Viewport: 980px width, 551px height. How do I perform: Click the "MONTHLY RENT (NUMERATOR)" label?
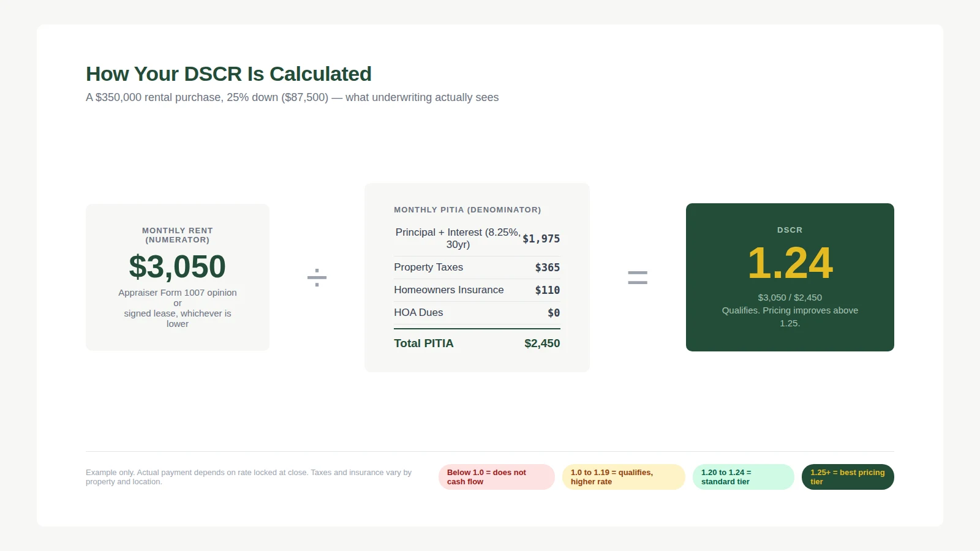tap(178, 235)
